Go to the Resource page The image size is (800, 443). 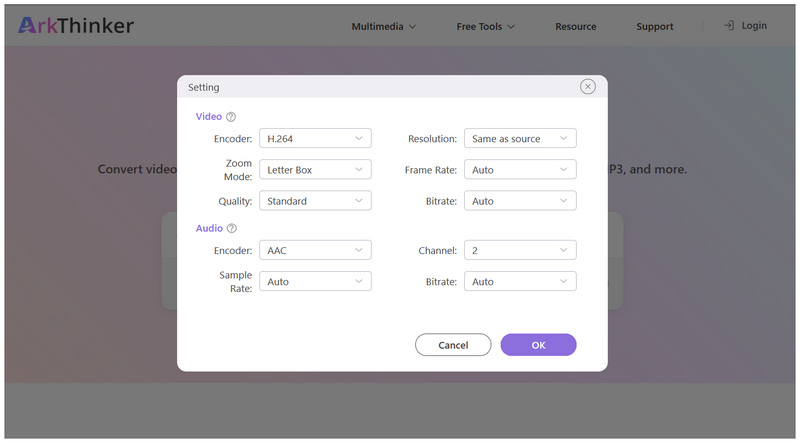tap(576, 27)
